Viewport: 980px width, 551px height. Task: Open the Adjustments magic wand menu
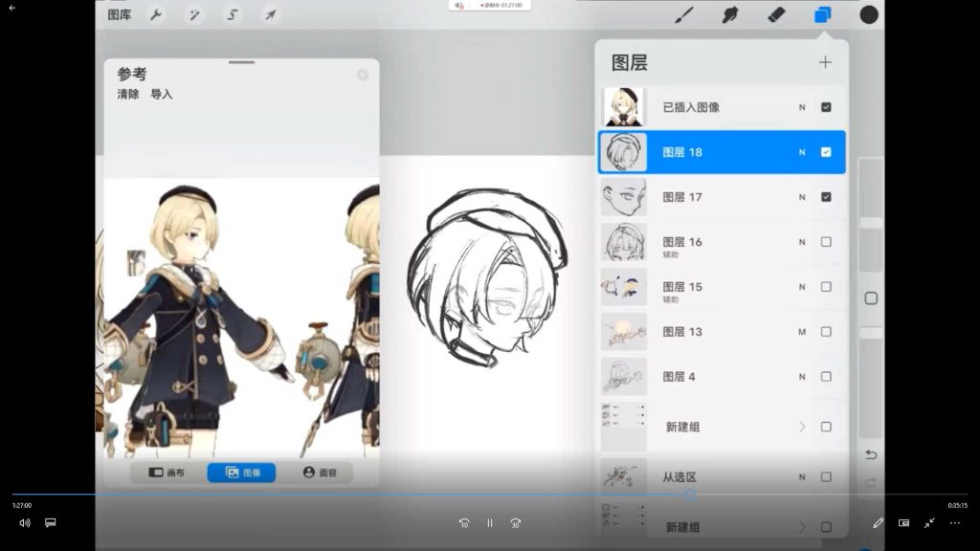point(194,15)
